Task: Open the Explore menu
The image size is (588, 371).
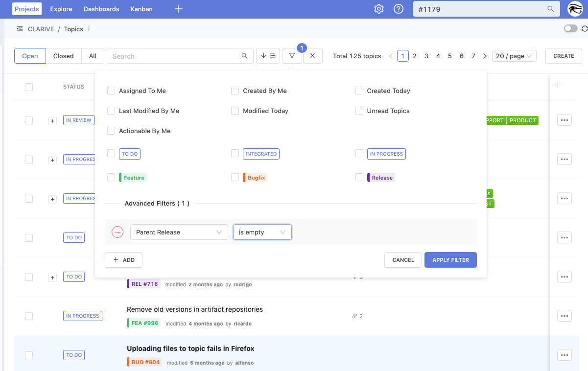Action: click(x=61, y=9)
